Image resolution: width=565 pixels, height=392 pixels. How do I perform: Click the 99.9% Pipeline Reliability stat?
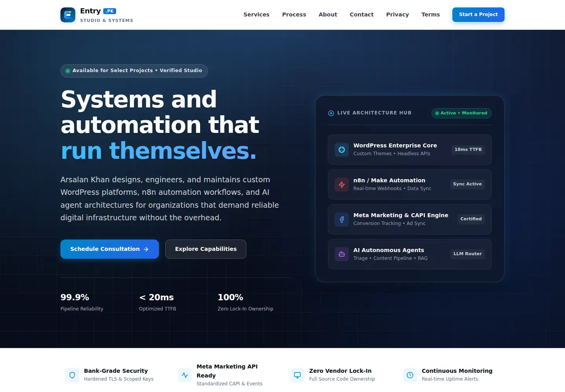82,302
